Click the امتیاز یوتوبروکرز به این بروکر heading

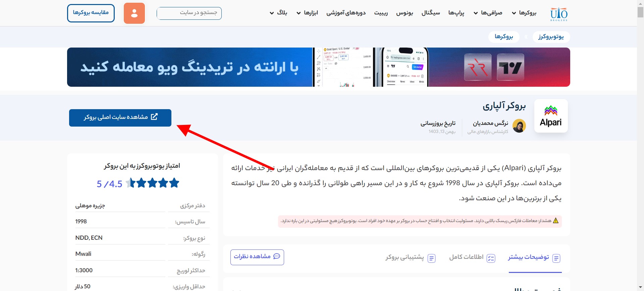(142, 166)
